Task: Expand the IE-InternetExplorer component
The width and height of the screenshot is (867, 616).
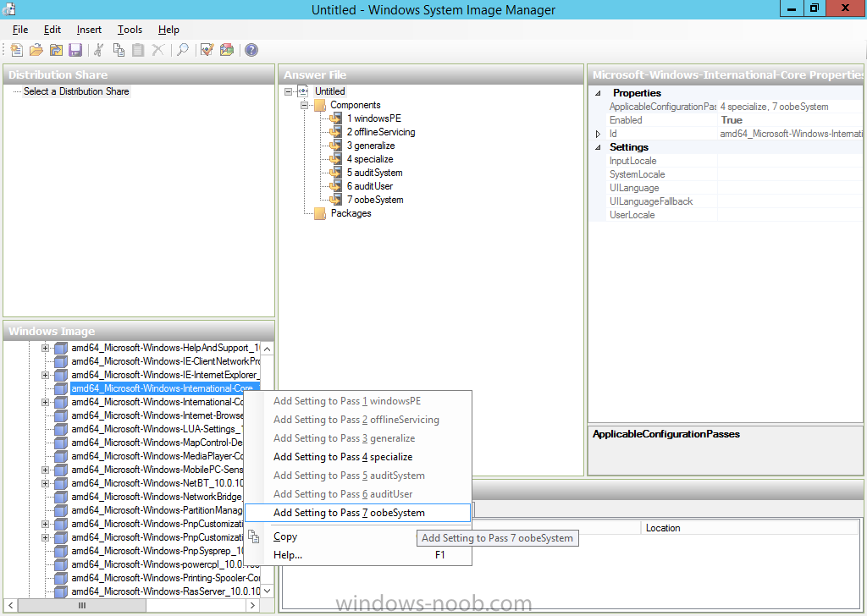Action: (46, 375)
